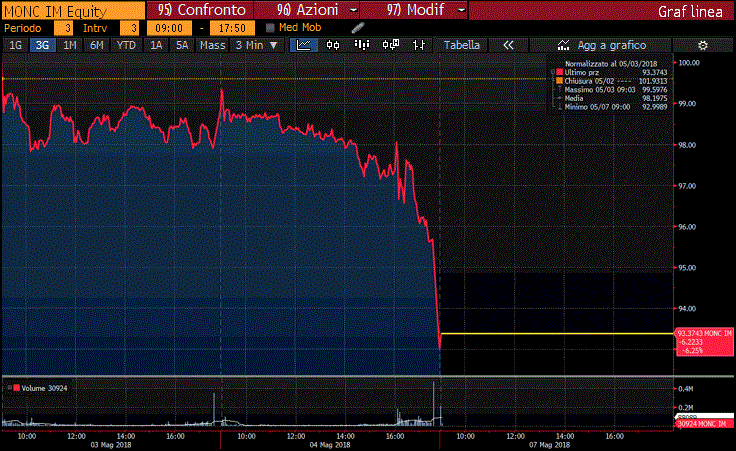Click the Minimo marker icon in legend
This screenshot has height=451, width=736.
[x=559, y=107]
